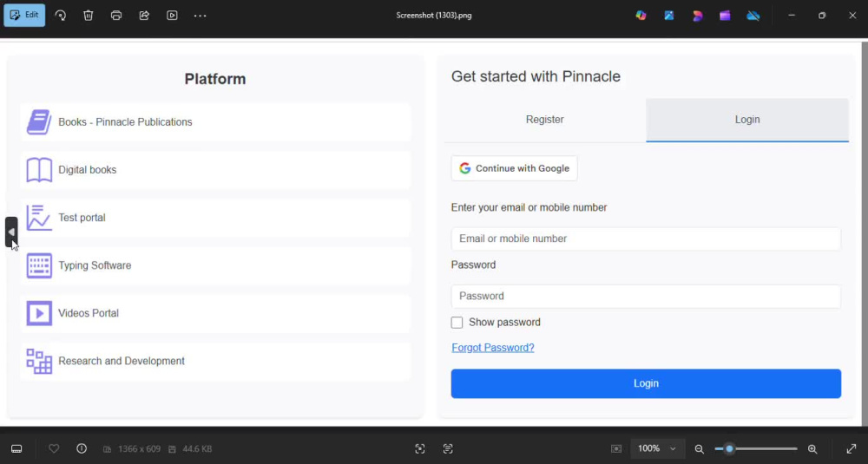Screen dimensions: 868x464
Task: Click the previous image arrow on left edge
Action: click(11, 232)
